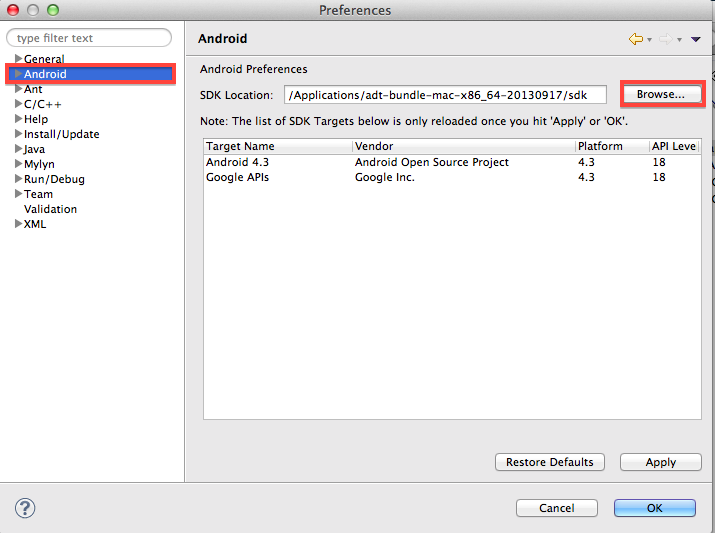The height and width of the screenshot is (533, 715).
Task: Expand the Mylyn preferences node
Action: pyautogui.click(x=19, y=164)
